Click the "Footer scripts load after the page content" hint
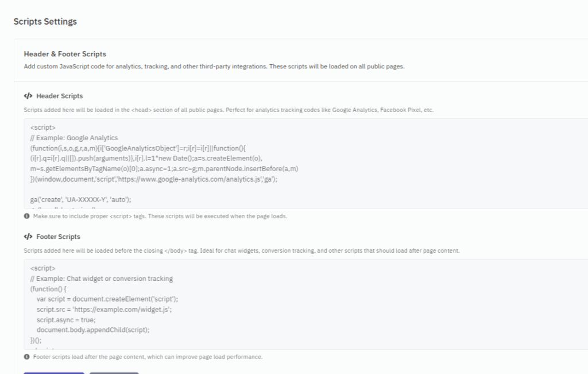This screenshot has height=374, width=588. pos(148,357)
